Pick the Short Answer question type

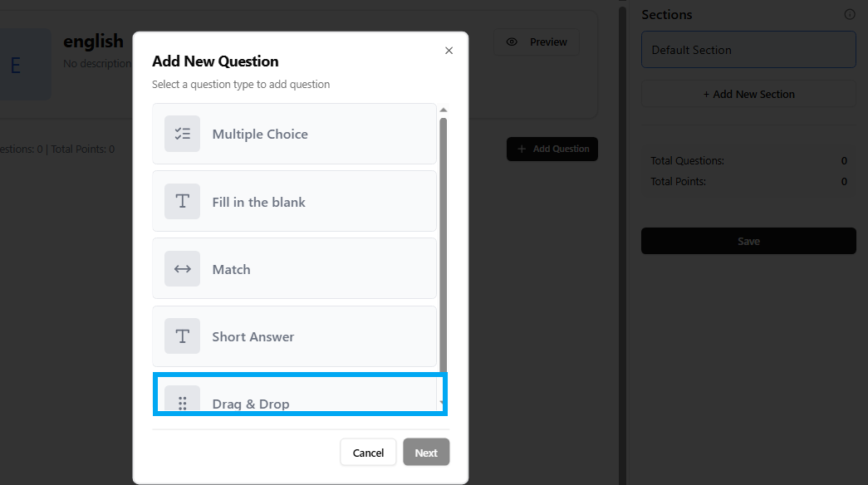click(x=294, y=336)
